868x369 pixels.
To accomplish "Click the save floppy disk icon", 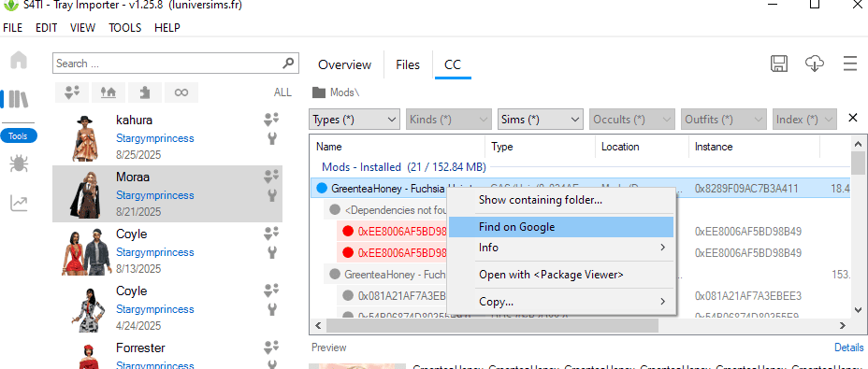I will click(x=779, y=64).
